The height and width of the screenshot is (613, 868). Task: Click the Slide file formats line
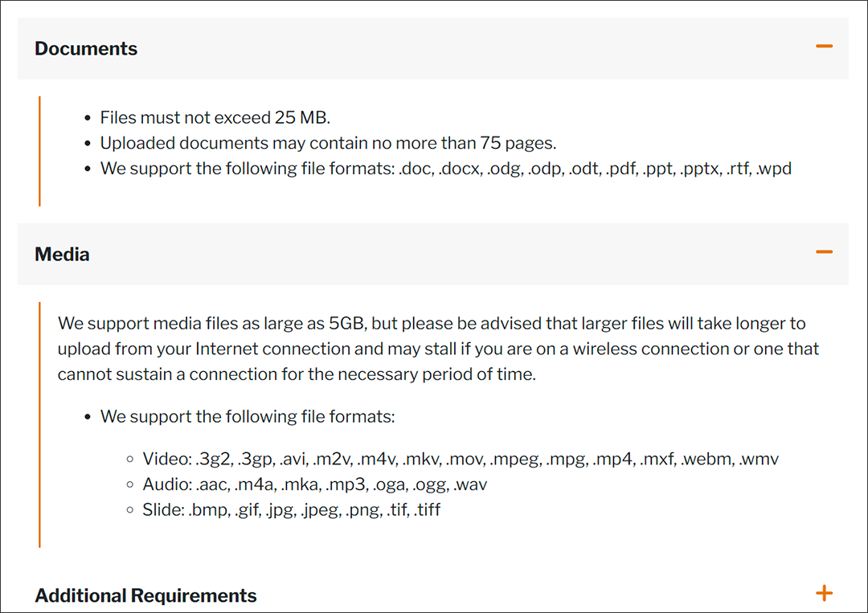click(291, 510)
